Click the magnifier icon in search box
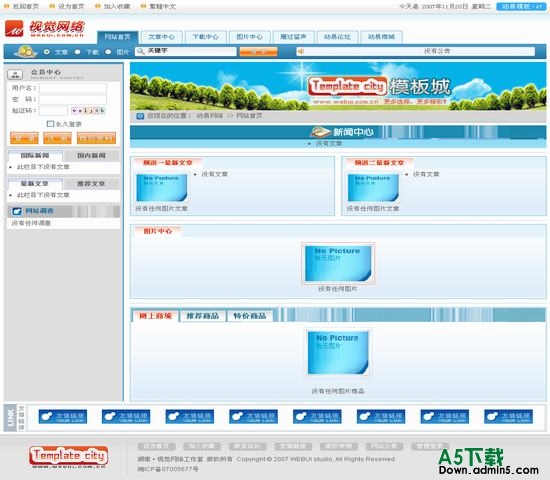Image resolution: width=550 pixels, height=480 pixels. [141, 52]
